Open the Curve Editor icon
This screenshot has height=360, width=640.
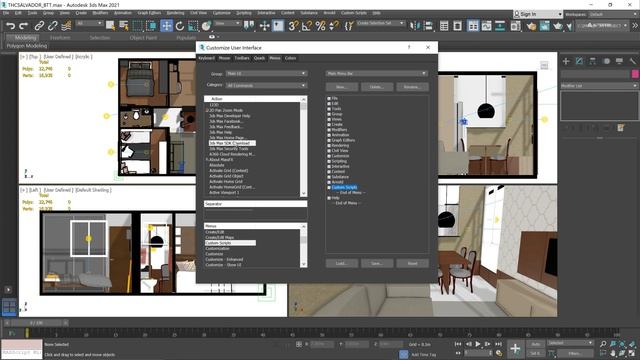(487, 26)
